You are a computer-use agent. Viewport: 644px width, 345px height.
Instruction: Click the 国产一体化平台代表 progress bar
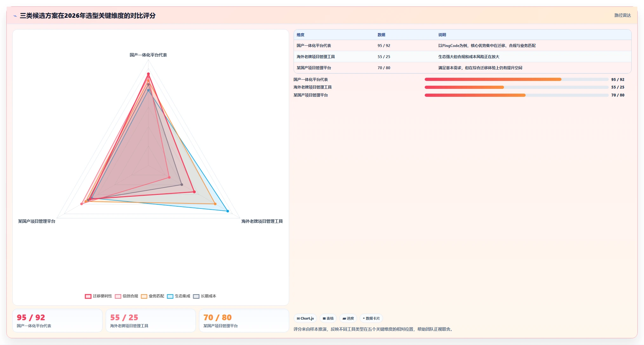tap(516, 79)
